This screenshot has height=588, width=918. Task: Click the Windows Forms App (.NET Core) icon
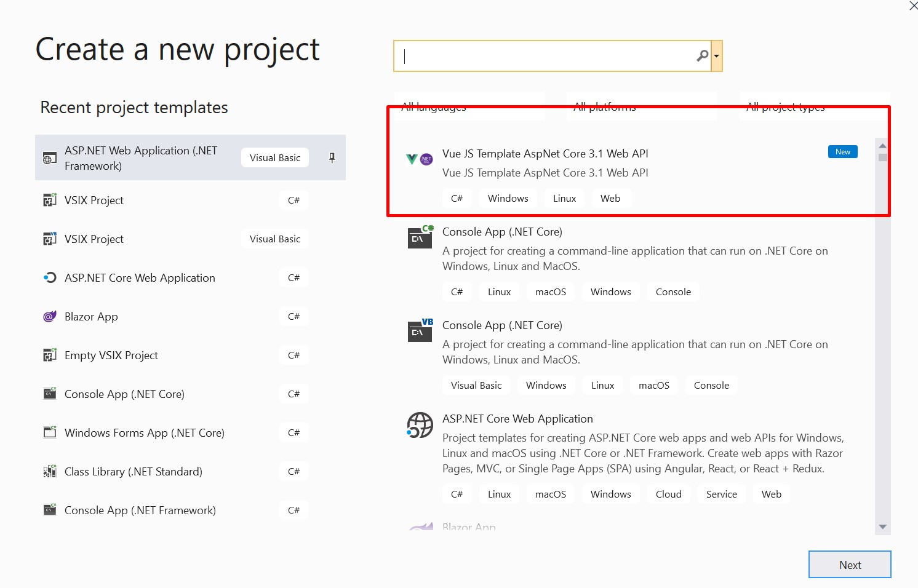49,432
